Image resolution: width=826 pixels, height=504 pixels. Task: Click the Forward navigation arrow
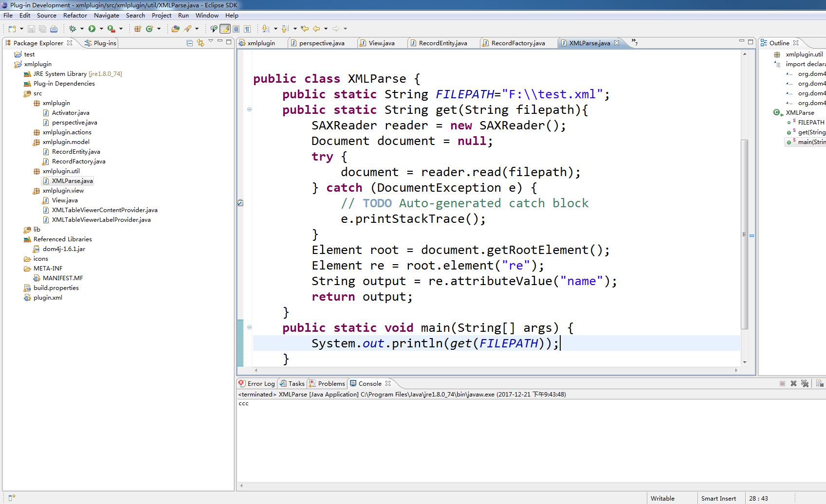[x=335, y=29]
